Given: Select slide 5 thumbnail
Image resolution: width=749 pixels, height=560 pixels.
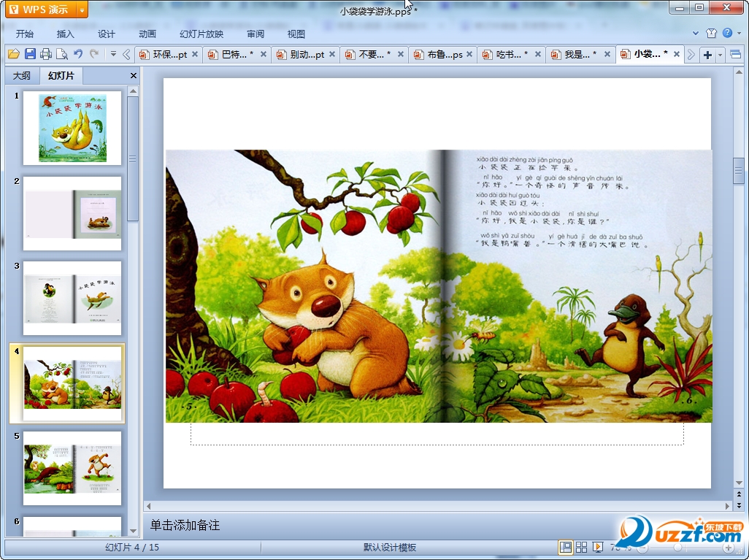Looking at the screenshot, I should pos(72,468).
